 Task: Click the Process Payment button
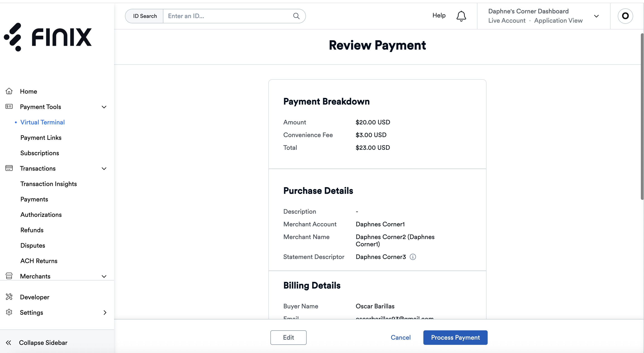455,337
